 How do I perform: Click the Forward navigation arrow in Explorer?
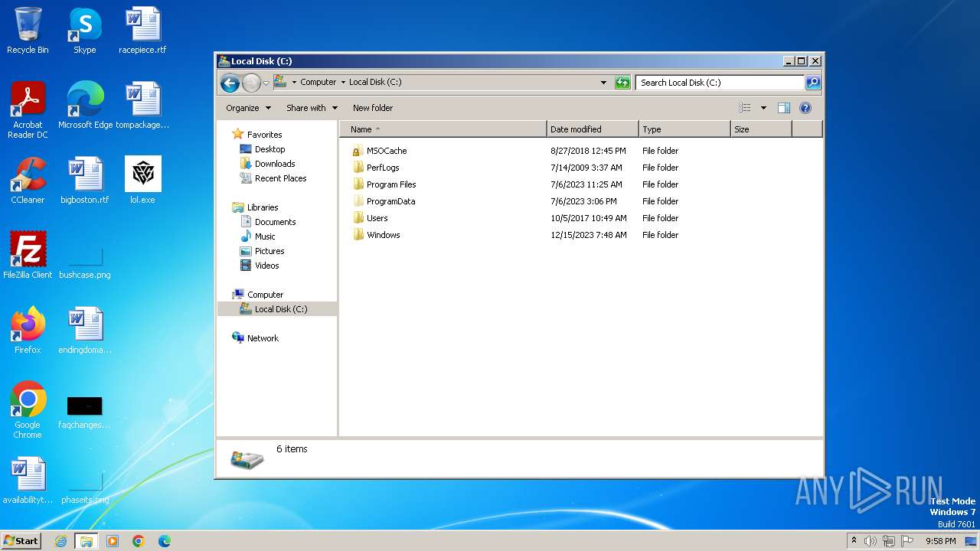pyautogui.click(x=251, y=83)
